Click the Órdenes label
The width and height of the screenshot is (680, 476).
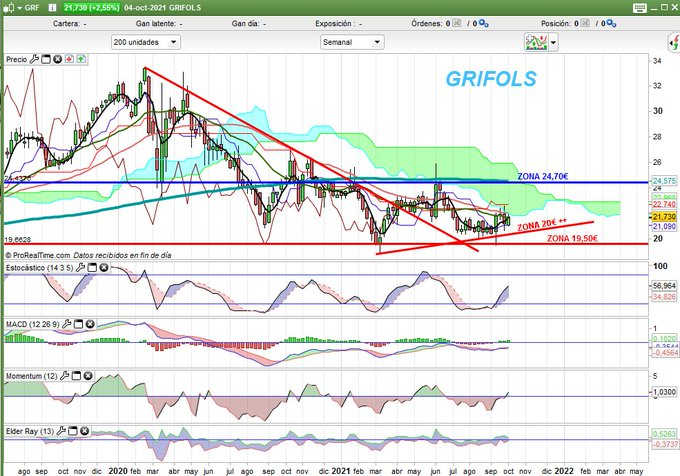pos(427,23)
